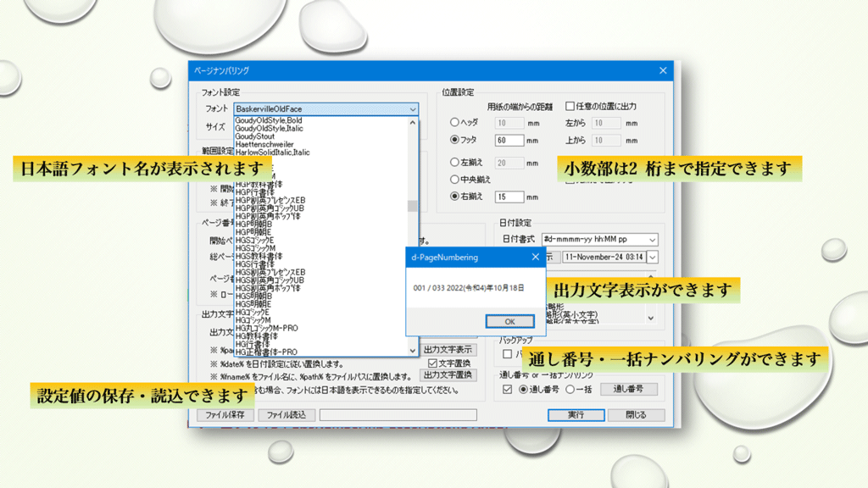Click the フッタ distance field showing 60
868x488 pixels.
pos(509,140)
